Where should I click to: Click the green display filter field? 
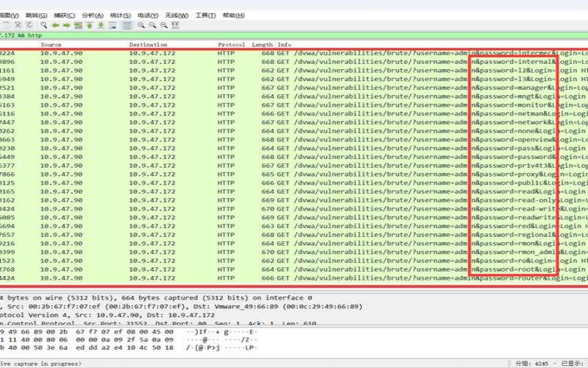tap(294, 35)
